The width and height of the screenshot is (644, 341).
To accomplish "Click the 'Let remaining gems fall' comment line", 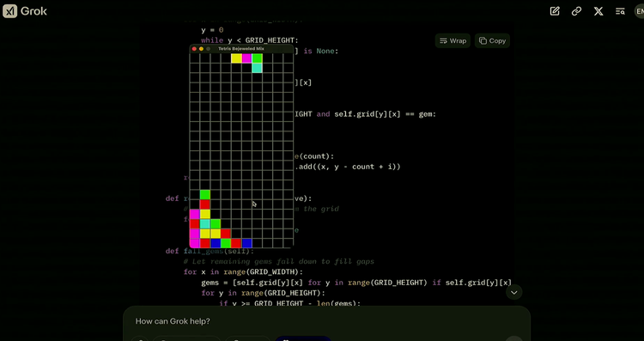I will [x=279, y=261].
